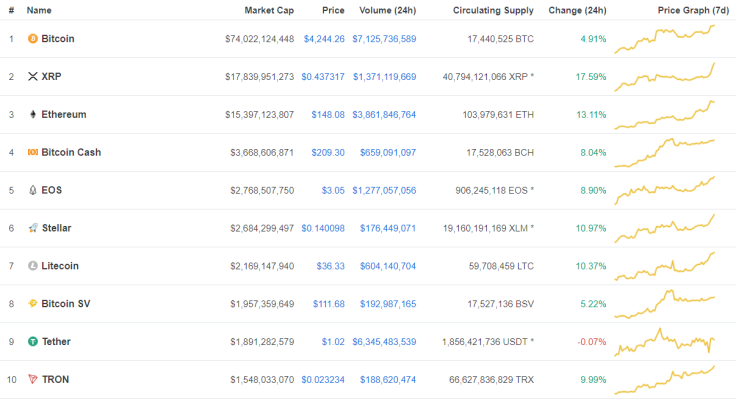Open the EOS name link
Viewport: 736px width, 400px height.
(x=52, y=190)
